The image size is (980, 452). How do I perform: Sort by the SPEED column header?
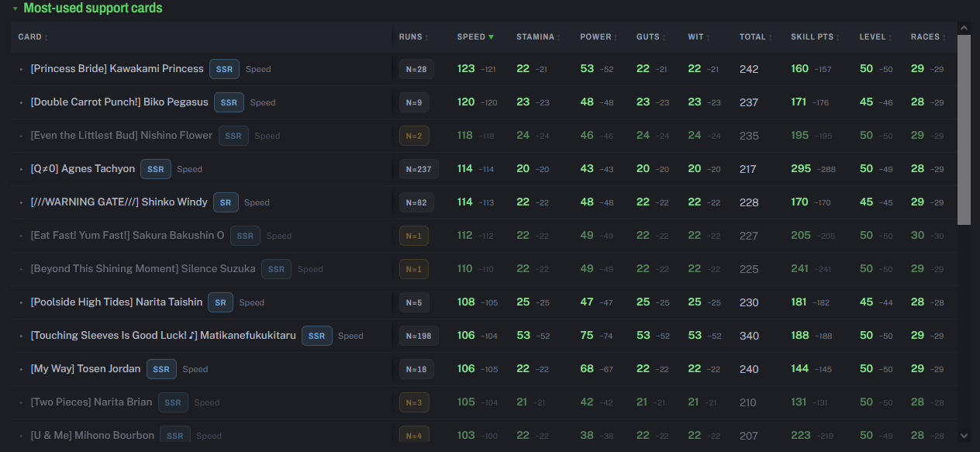pos(475,37)
